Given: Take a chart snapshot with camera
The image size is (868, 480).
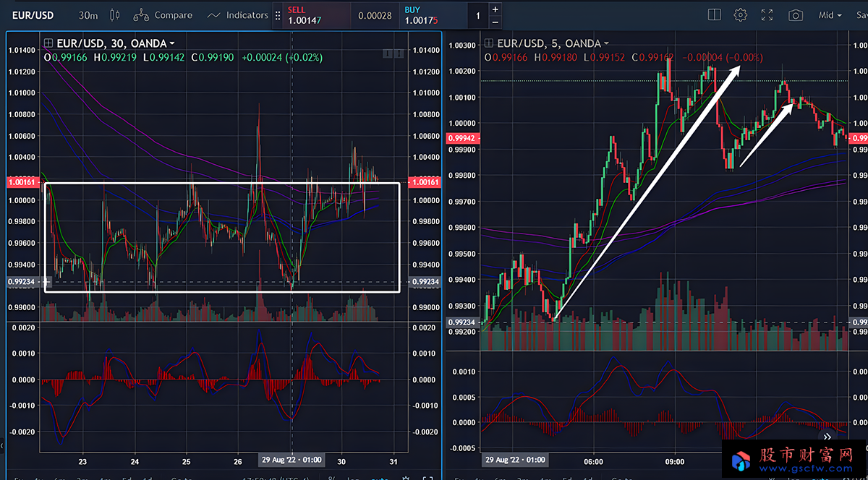Looking at the screenshot, I should (796, 14).
